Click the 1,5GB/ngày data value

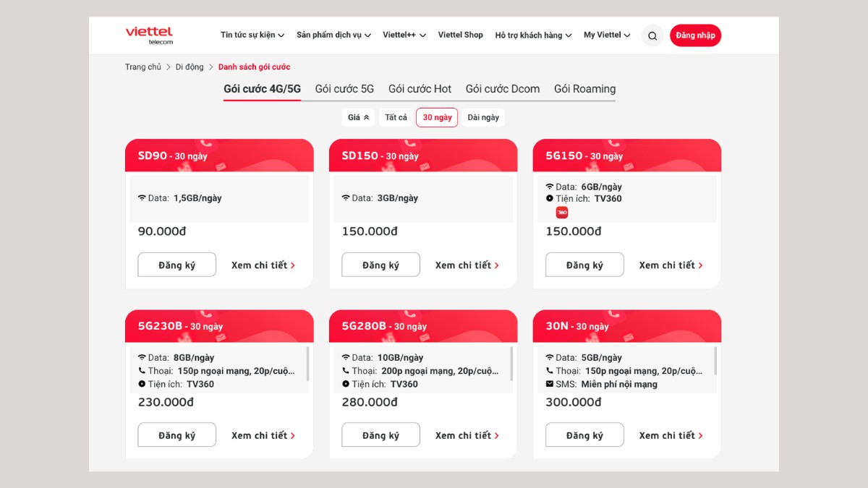coord(197,198)
